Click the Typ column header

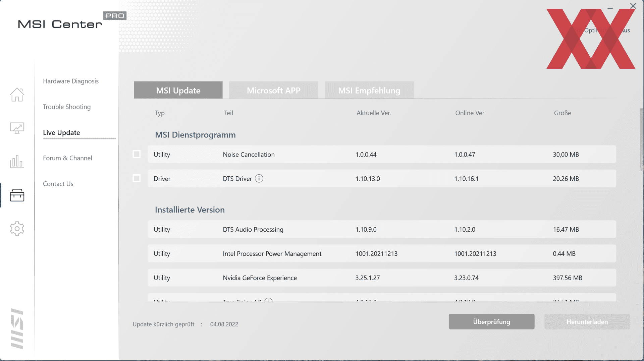(160, 113)
